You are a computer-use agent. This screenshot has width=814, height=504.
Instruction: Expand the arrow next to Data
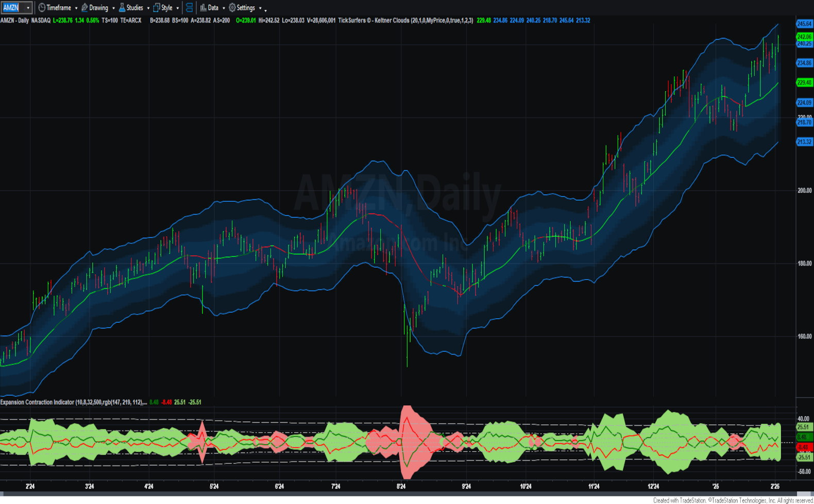[x=224, y=8]
